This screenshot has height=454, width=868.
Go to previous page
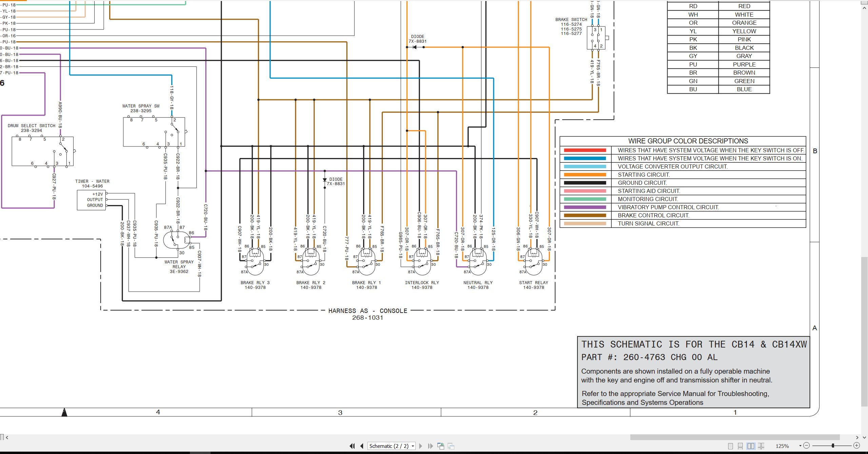pos(362,446)
